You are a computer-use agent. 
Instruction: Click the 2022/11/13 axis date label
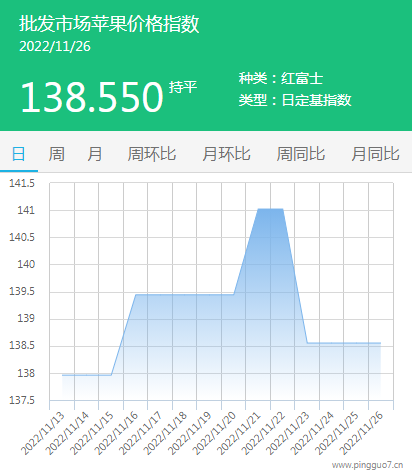[x=43, y=433]
